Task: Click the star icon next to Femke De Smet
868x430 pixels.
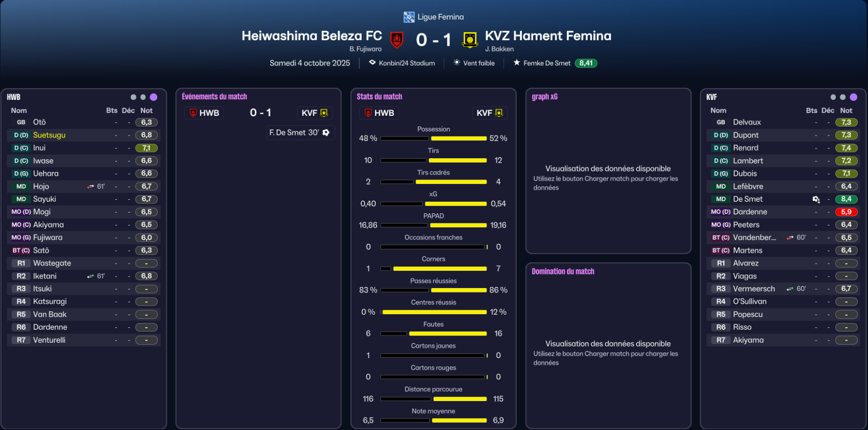Action: (516, 63)
